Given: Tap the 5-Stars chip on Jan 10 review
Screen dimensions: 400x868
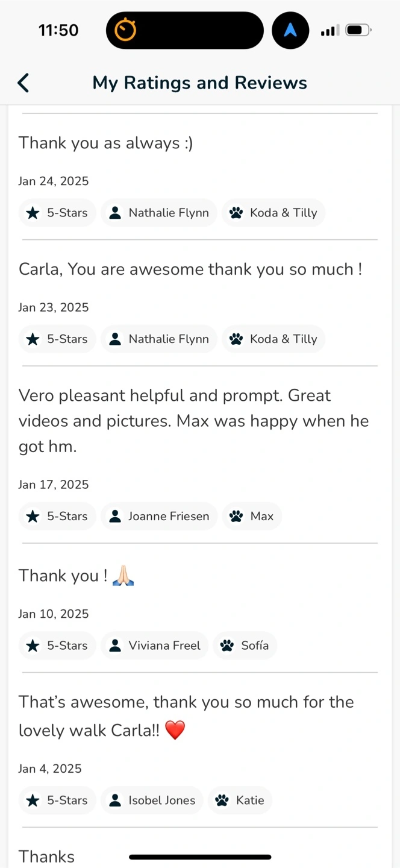Looking at the screenshot, I should [x=57, y=646].
